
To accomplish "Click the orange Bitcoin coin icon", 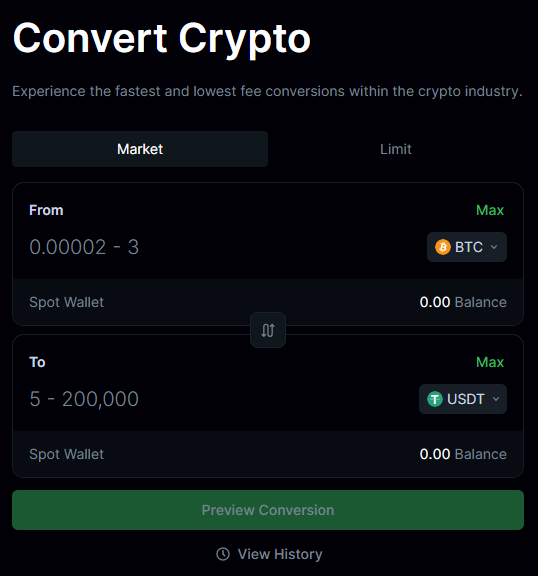I will [x=443, y=247].
